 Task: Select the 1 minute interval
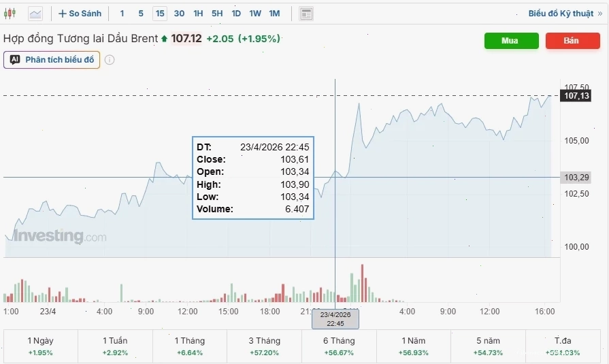[122, 14]
